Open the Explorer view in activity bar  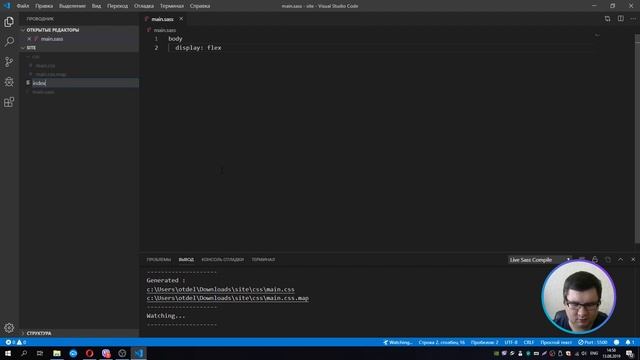pos(9,22)
